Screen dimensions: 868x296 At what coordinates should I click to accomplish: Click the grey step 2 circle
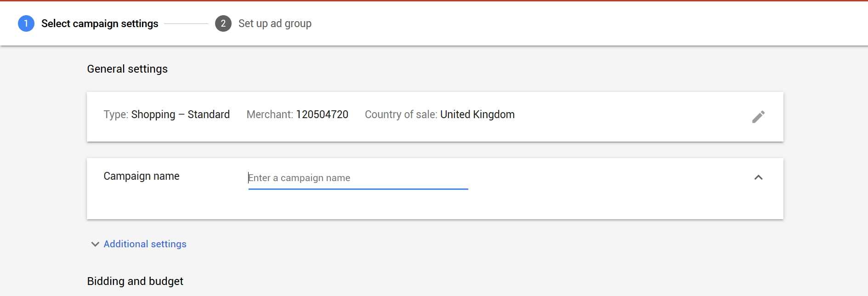[223, 23]
